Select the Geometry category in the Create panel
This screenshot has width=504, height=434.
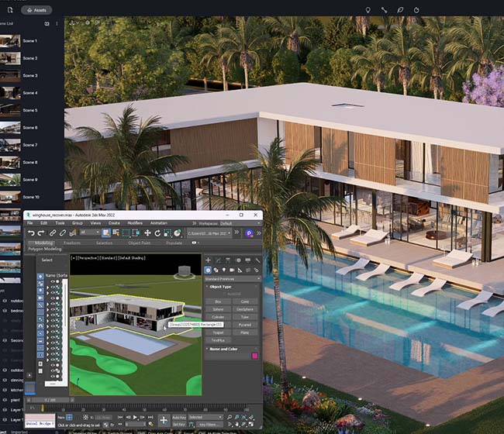(208, 270)
